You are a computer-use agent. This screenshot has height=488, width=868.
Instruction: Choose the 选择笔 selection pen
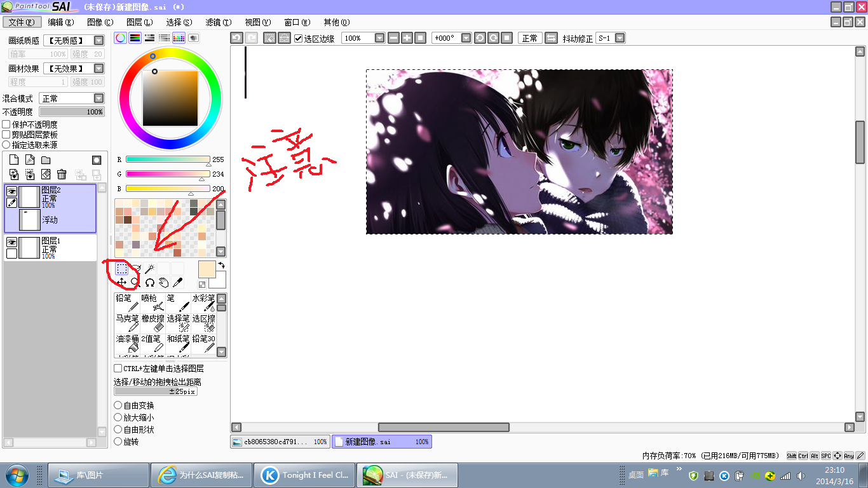click(x=178, y=323)
